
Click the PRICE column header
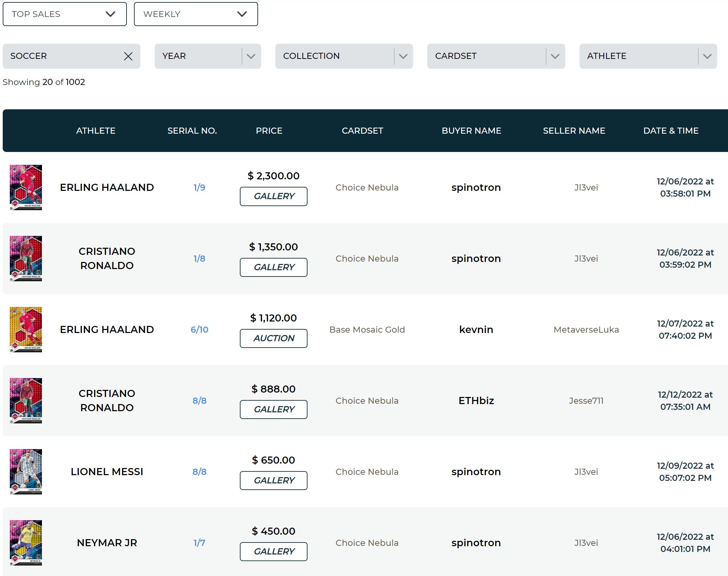click(x=269, y=131)
